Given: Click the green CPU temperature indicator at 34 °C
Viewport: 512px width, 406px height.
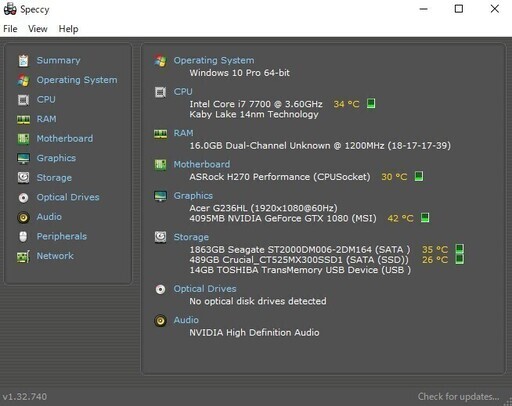Looking at the screenshot, I should (371, 103).
